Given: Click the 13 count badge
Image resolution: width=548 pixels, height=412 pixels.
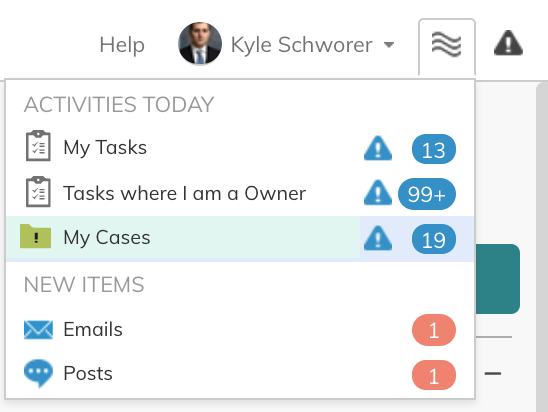Looking at the screenshot, I should [x=434, y=149].
